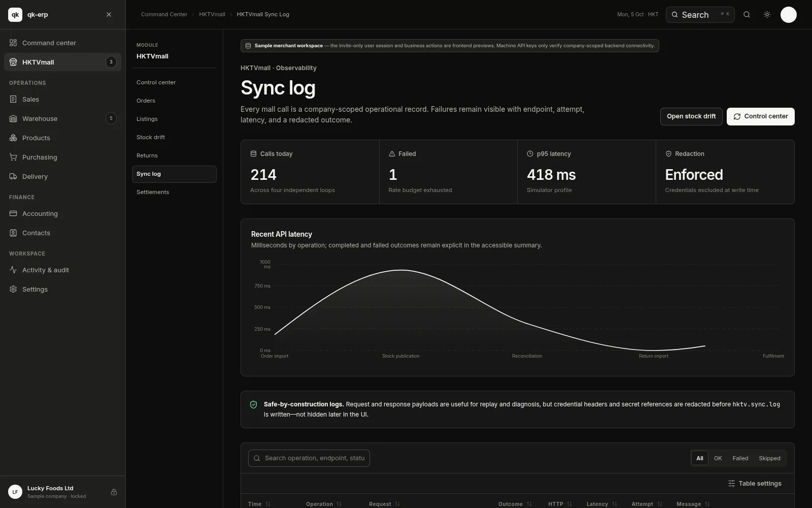Open Table settings
Screen dimensions: 812x508
(x=755, y=484)
